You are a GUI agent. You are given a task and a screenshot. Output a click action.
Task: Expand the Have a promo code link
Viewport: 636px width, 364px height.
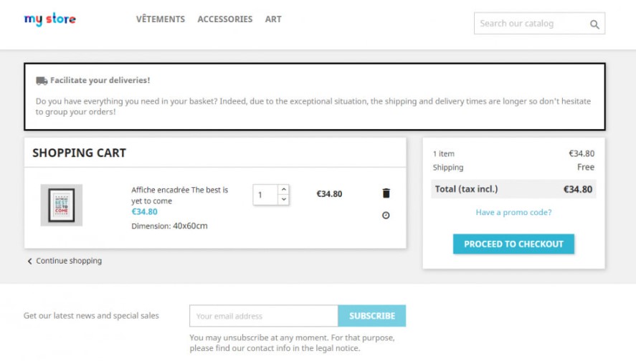[513, 213]
